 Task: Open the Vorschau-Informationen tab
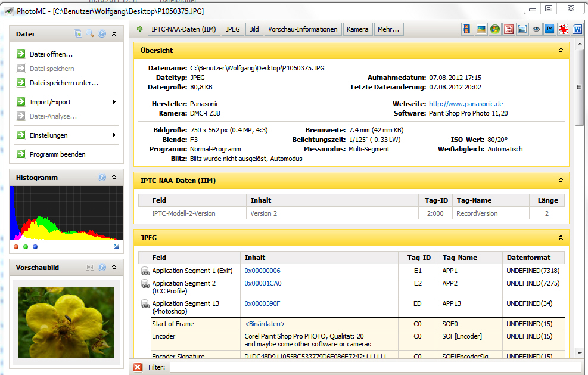coord(303,29)
